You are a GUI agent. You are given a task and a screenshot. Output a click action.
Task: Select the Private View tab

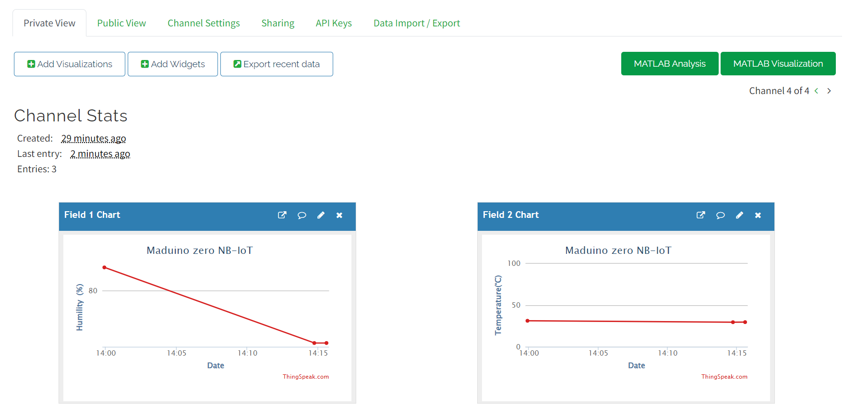[49, 23]
